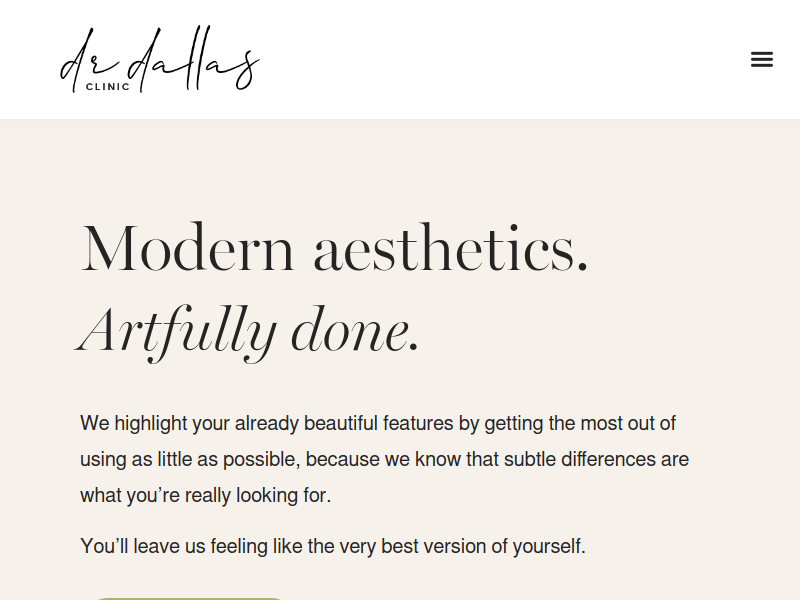Click the phrase 'getting the most out of'
This screenshot has height=600, width=800.
580,423
